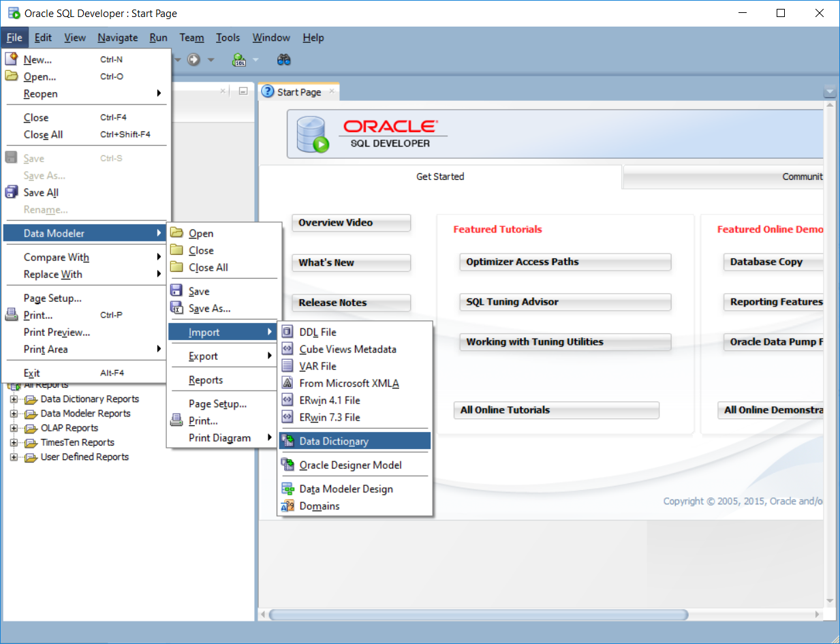Expand the TimesTen Reports tree node

tap(14, 443)
